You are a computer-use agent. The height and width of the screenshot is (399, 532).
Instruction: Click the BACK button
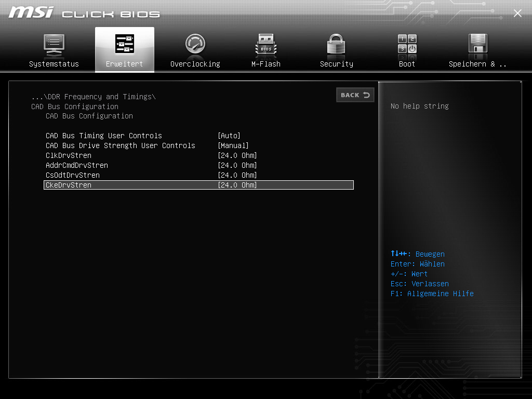(355, 95)
